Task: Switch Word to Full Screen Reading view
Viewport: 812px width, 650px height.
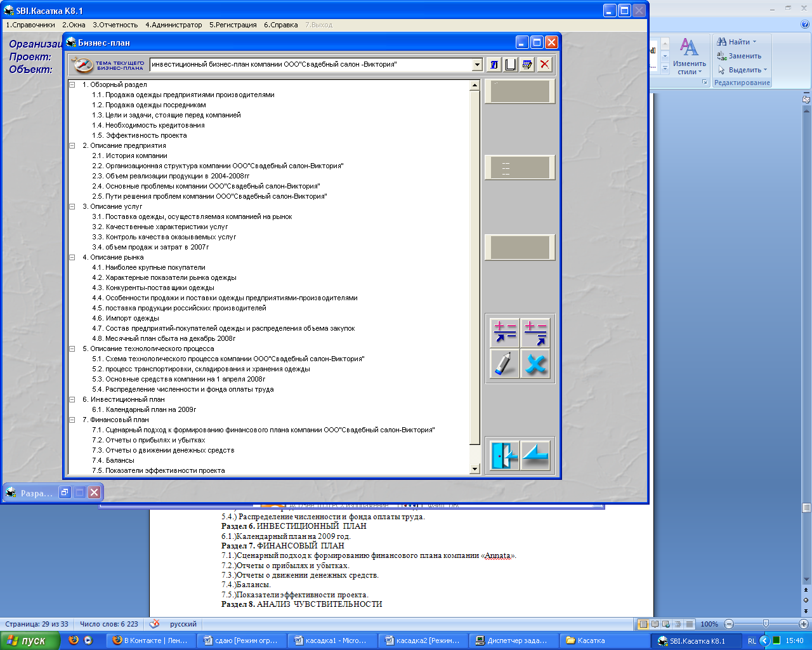Action: tap(655, 624)
